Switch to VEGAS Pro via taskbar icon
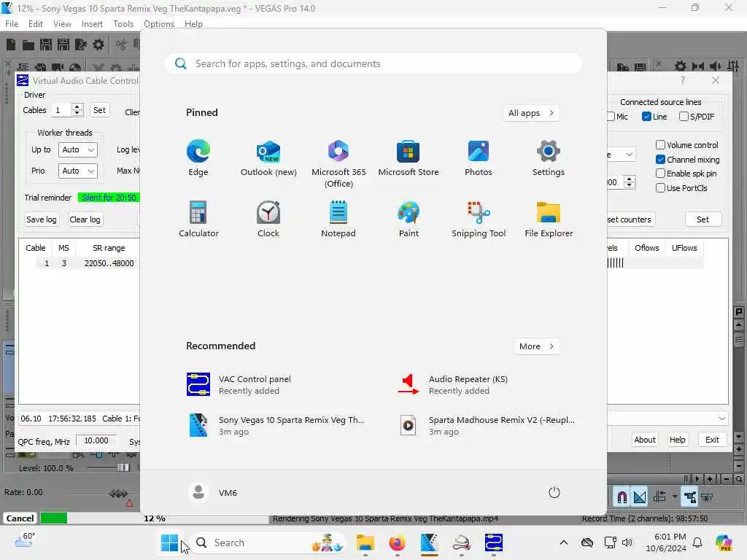Image resolution: width=747 pixels, height=560 pixels. click(x=429, y=542)
